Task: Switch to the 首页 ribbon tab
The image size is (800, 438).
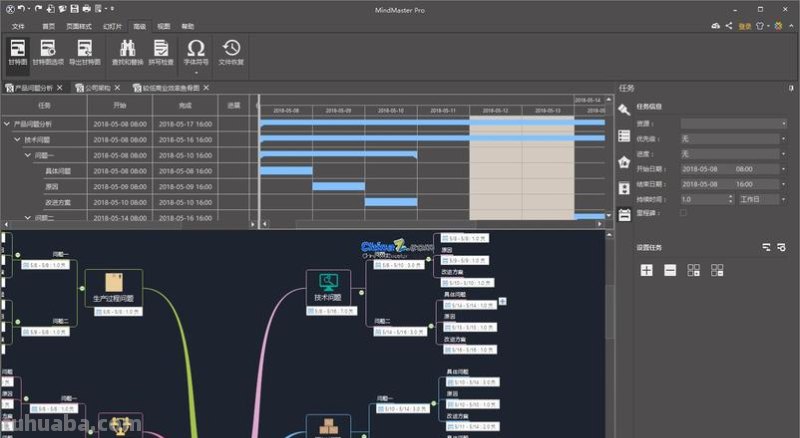Action: point(48,26)
